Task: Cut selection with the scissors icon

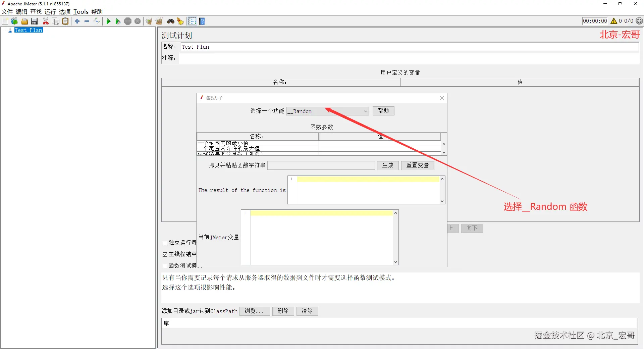Action: tap(46, 21)
